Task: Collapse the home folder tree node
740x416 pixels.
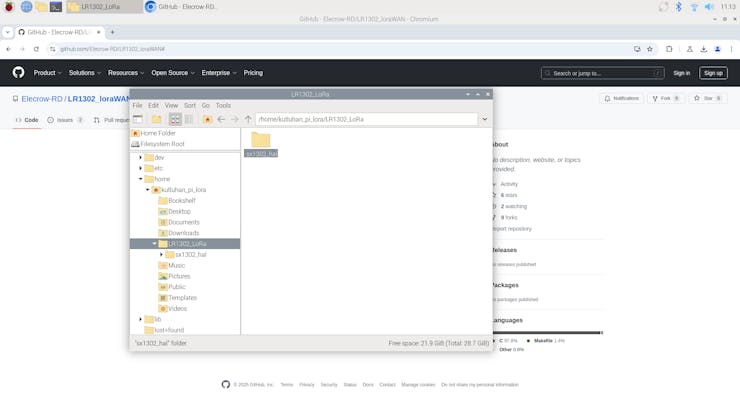Action: [x=141, y=179]
